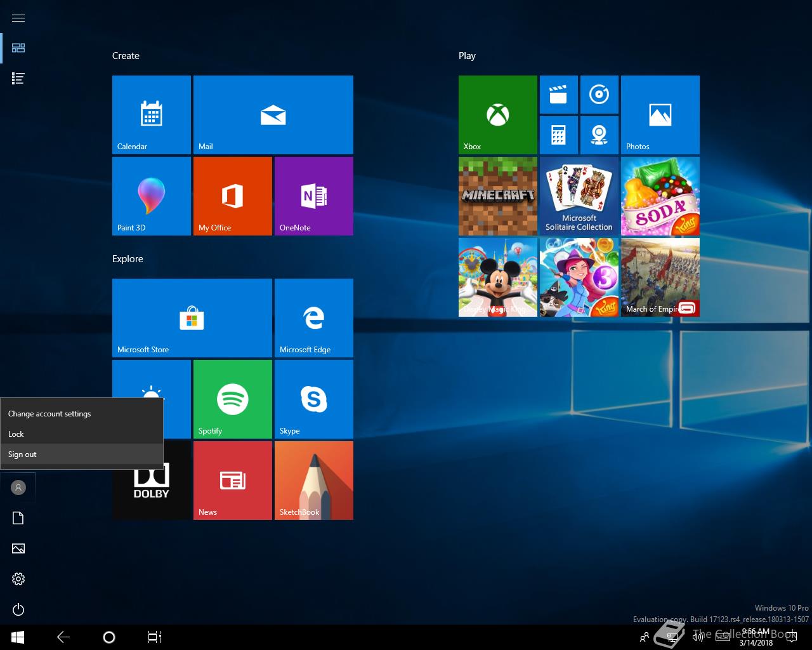Open the My Office tile
The height and width of the screenshot is (650, 812).
[x=233, y=196]
